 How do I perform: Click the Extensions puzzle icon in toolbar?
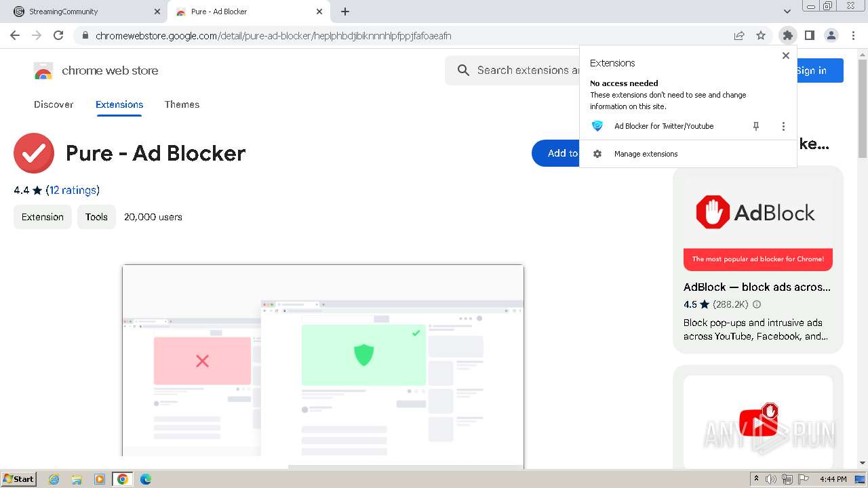point(787,35)
